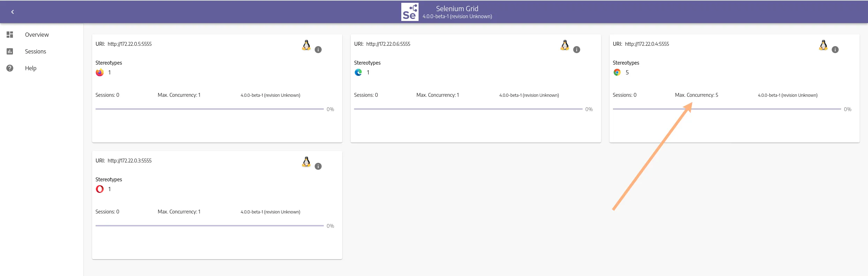Click Linux penguin icon on node 172.22.0.5
The width and height of the screenshot is (868, 276).
306,45
